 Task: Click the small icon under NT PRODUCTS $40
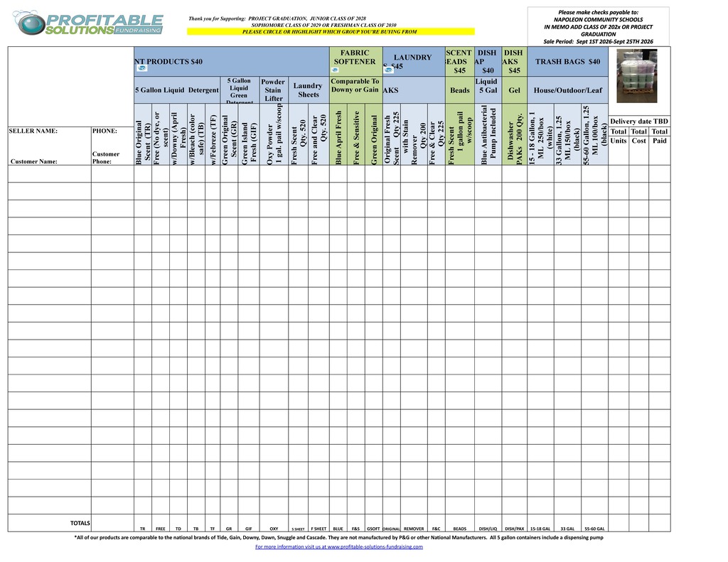(x=142, y=68)
